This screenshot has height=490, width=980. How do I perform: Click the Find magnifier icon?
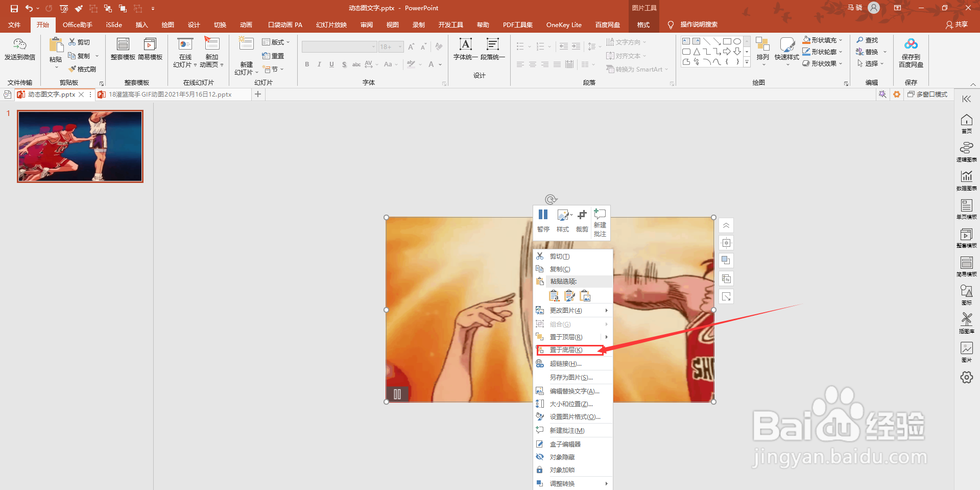point(860,40)
